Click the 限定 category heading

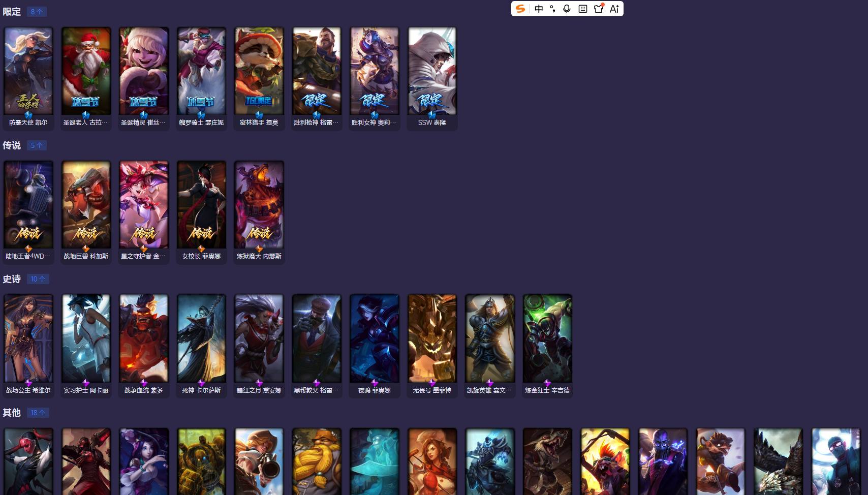(12, 11)
